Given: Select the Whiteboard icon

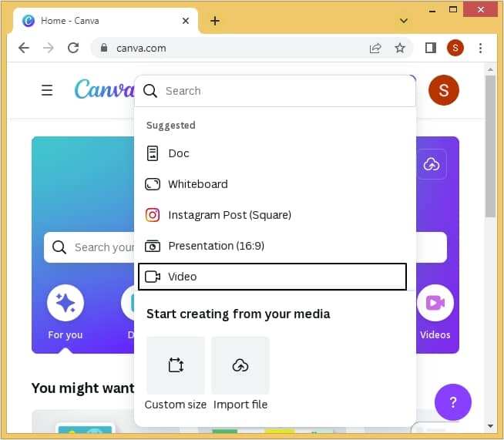Looking at the screenshot, I should (x=153, y=184).
